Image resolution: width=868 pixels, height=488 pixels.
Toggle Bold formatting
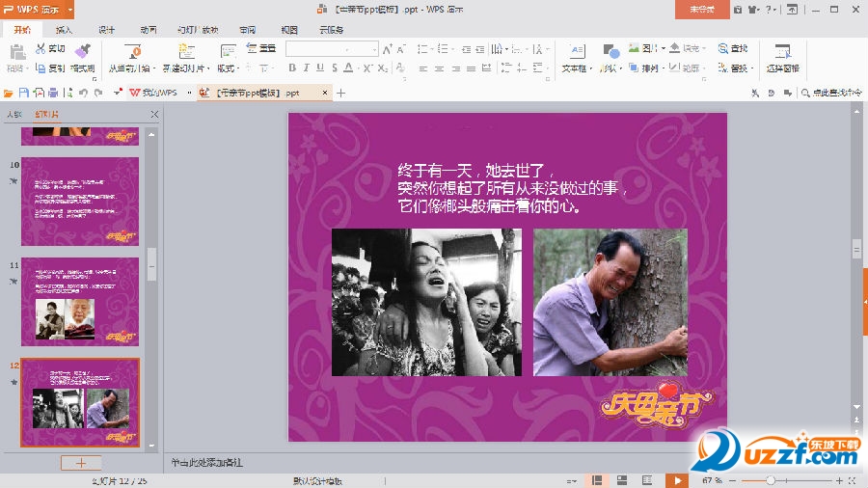point(292,68)
